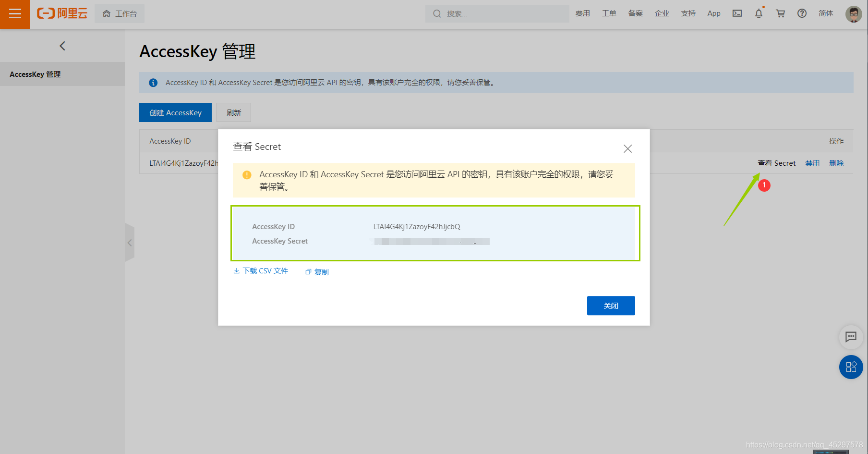The image size is (868, 454).
Task: Launch the Cloud Shell terminal icon
Action: click(737, 13)
